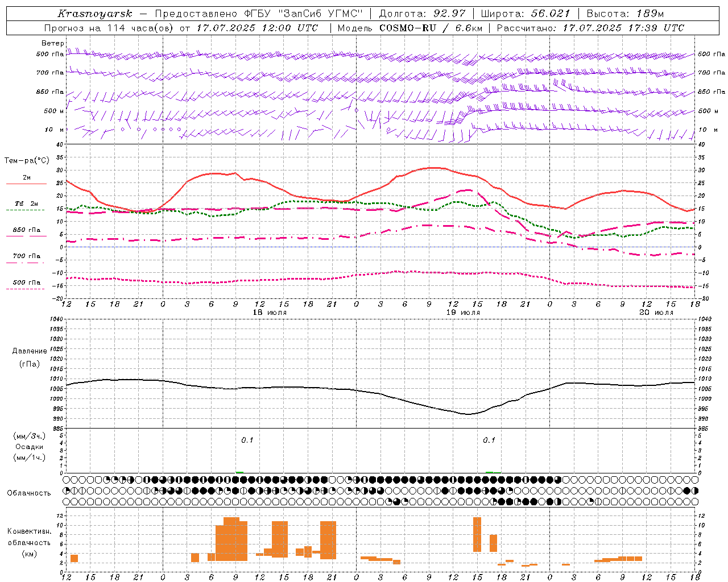Select the "500 гПа" temperature legend entry
Screen dimensions: 728x582
coord(27,282)
